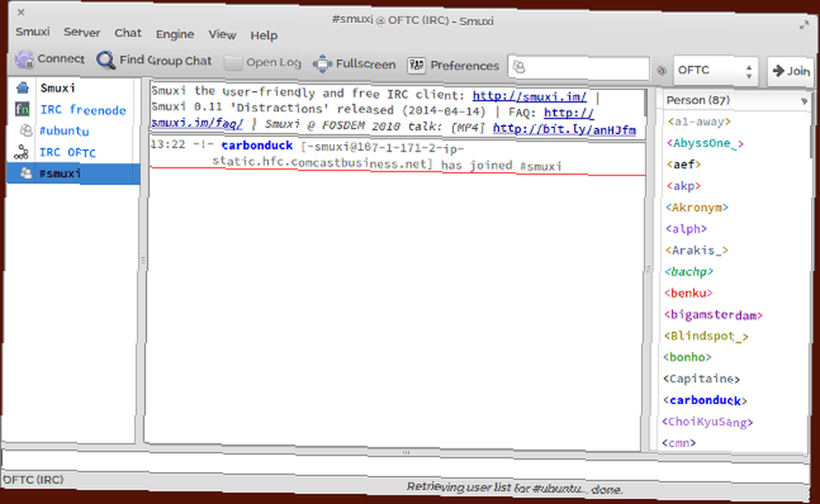820x504 pixels.
Task: Click the Open Log toolbar label
Action: tap(274, 63)
